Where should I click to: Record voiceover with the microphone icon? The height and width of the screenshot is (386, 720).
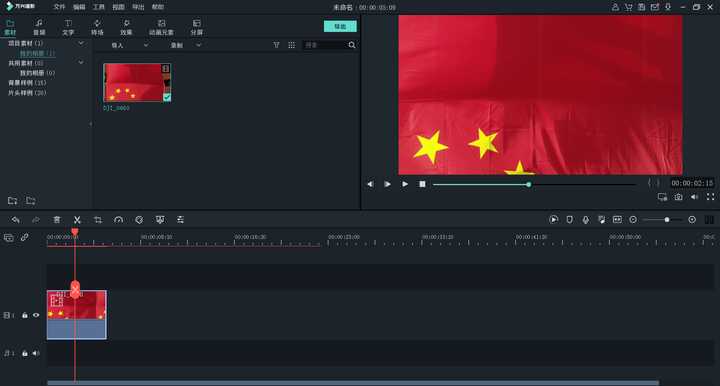[585, 220]
